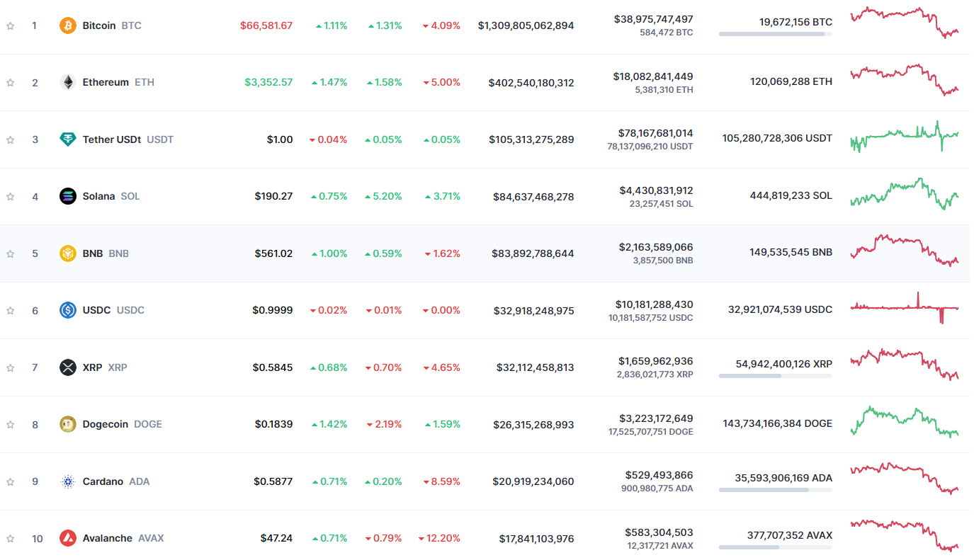Click the green Tether logo icon
This screenshot has height=560, width=974.
[x=68, y=139]
